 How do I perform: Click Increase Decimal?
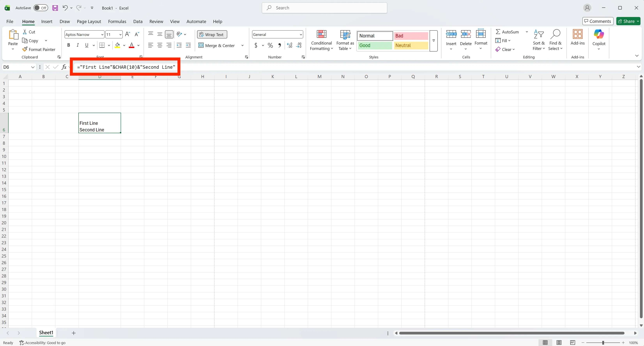point(289,45)
